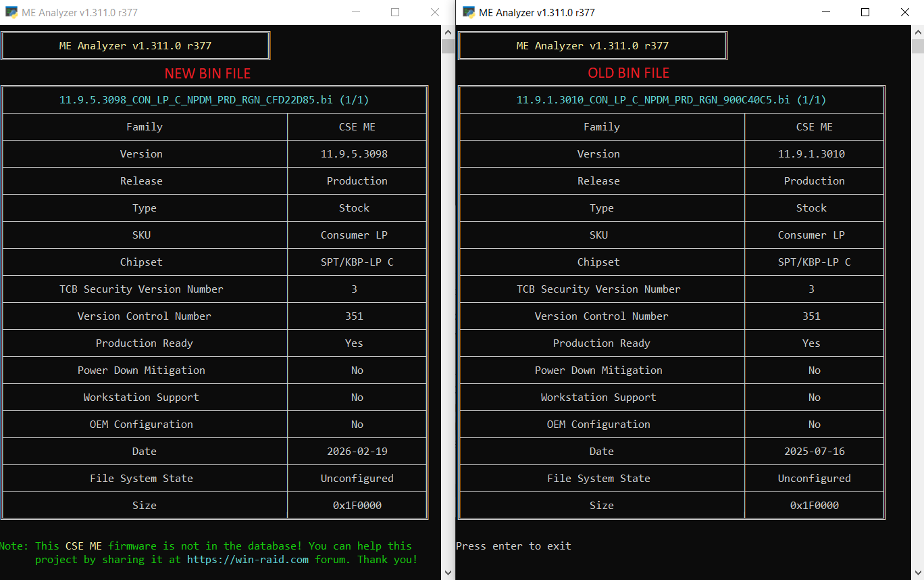Click the TCB Security Version Number label under NEW BIN FILE
Screen dimensions: 924x580
click(141, 289)
